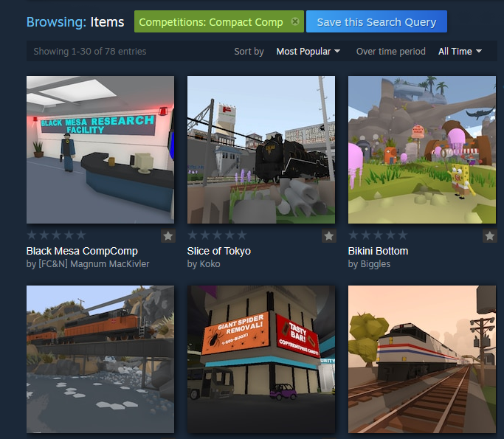Viewport: 504px width, 439px height.
Task: Click the Bikini Bottom title link
Action: [378, 251]
